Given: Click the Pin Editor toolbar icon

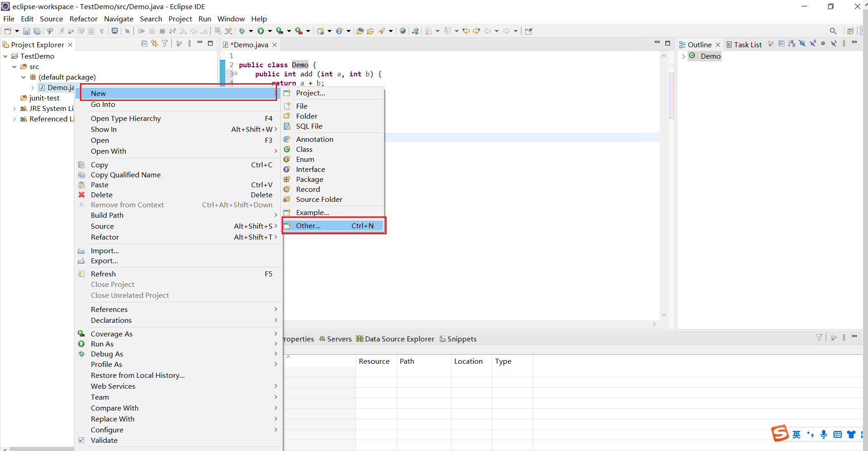Looking at the screenshot, I should click(528, 31).
